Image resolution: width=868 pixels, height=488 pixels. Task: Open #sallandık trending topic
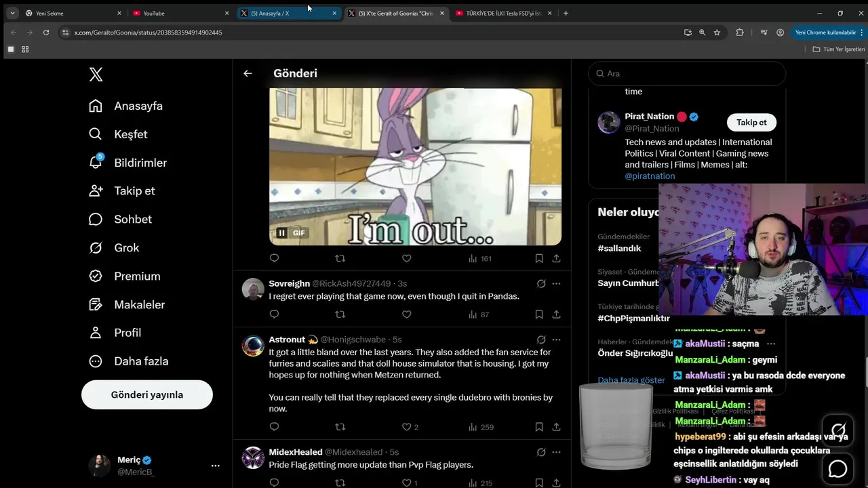(619, 248)
